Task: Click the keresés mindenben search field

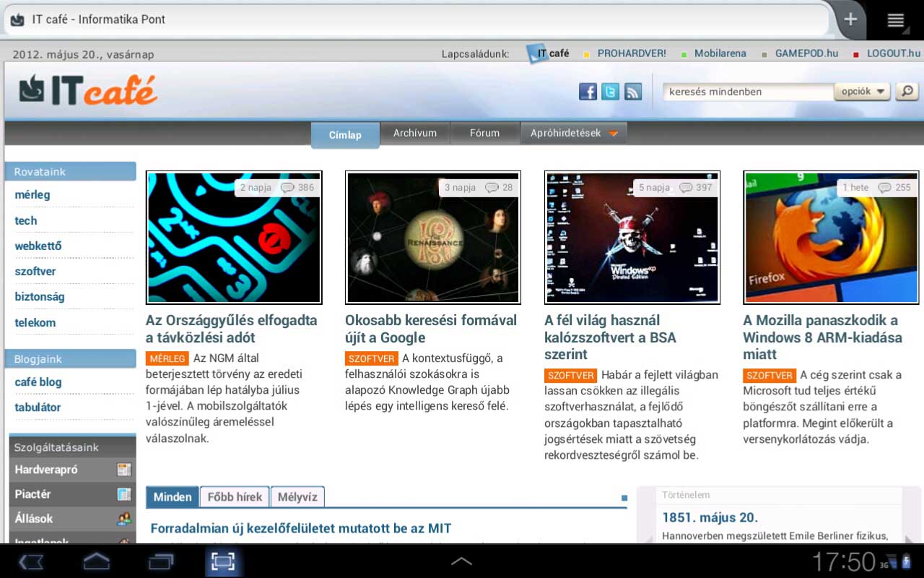Action: point(748,92)
